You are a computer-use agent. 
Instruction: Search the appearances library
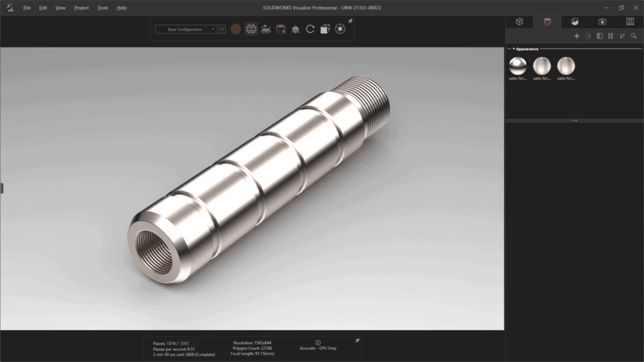tap(634, 36)
